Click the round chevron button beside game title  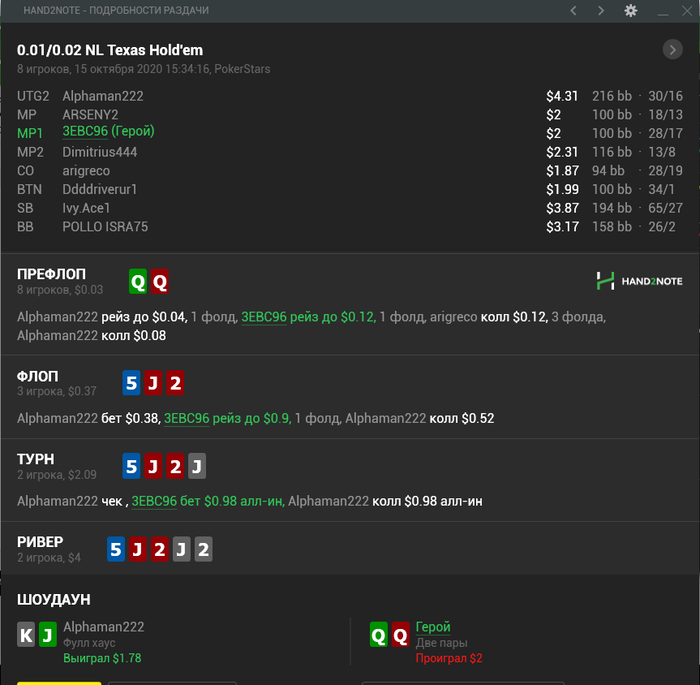[x=672, y=49]
